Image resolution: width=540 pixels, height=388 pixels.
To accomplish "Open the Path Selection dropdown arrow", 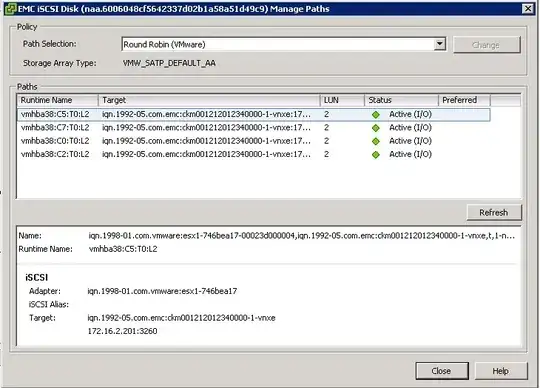I will click(x=439, y=44).
